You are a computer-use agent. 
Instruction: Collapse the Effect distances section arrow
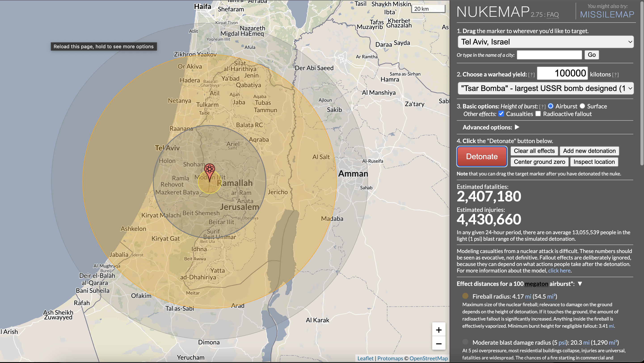tap(580, 284)
